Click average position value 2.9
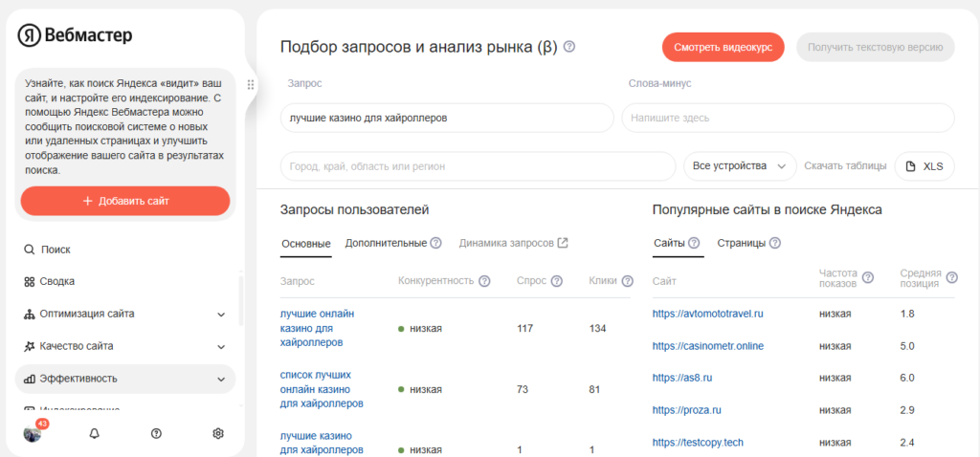 (907, 410)
